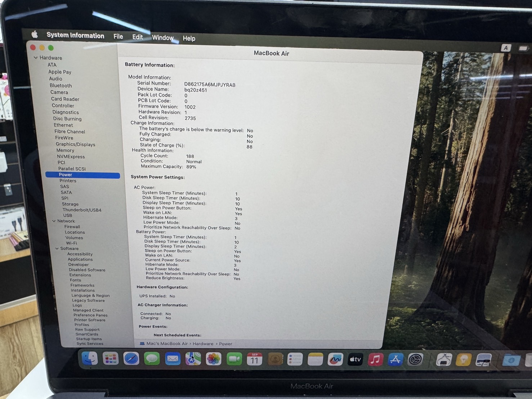The height and width of the screenshot is (399, 532).
Task: Open Finder from the dock
Action: (x=89, y=358)
